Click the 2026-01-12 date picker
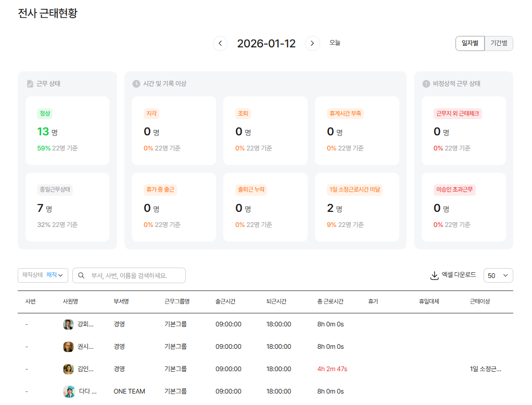This screenshot has height=405, width=532. [266, 44]
